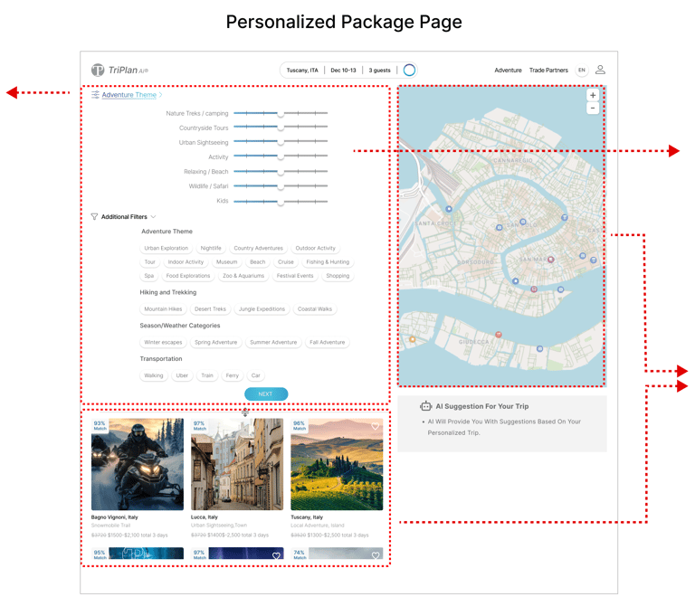Switch language with EN button
Viewport: 695px width, 616px height.
(x=582, y=70)
